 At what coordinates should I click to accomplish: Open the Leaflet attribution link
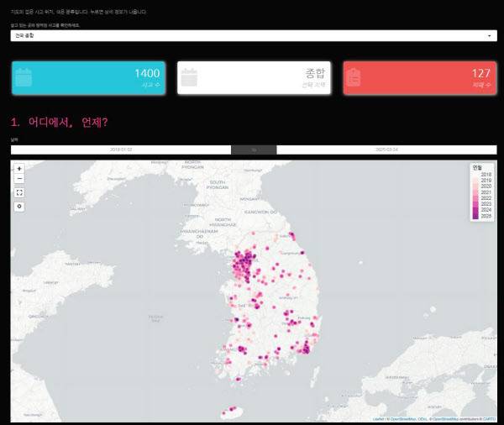(x=379, y=418)
